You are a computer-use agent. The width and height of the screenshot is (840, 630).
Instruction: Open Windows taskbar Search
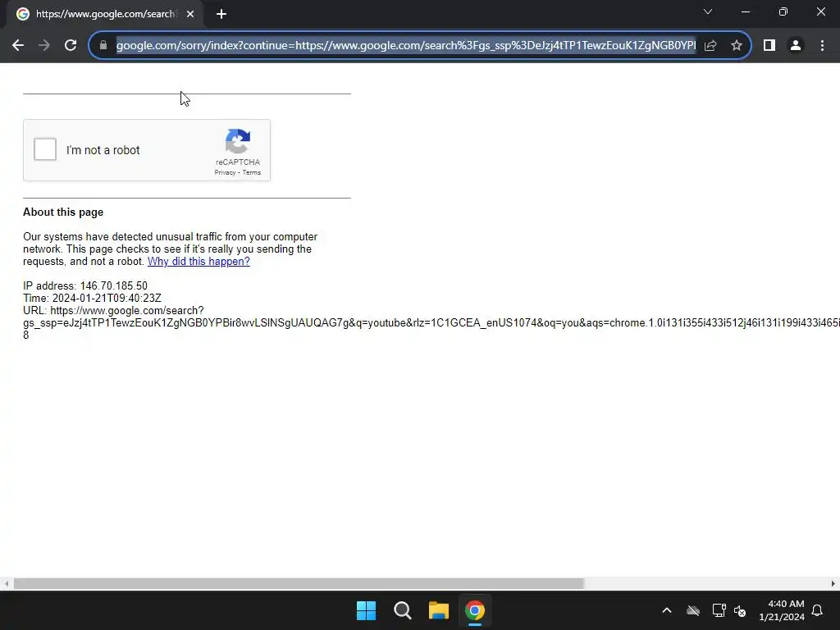[402, 610]
